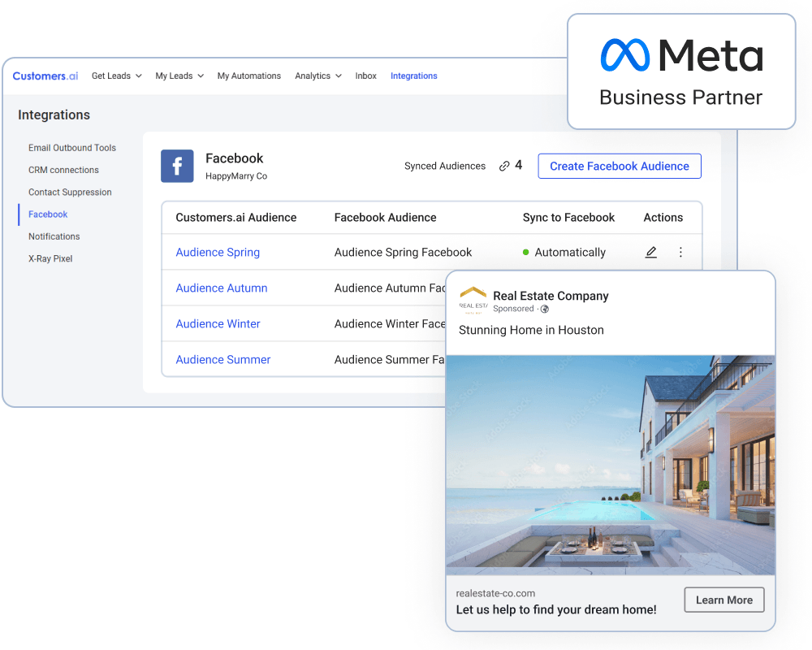Screen dimensions: 812x650
Task: Select X-Ray Pixel in sidebar
Action: point(50,258)
